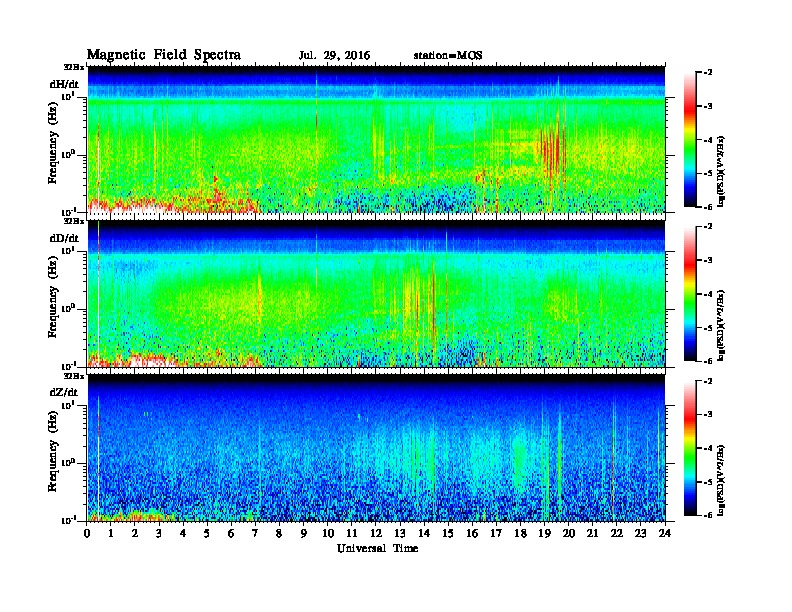Click the 'station=MOS' label

pyautogui.click(x=448, y=56)
